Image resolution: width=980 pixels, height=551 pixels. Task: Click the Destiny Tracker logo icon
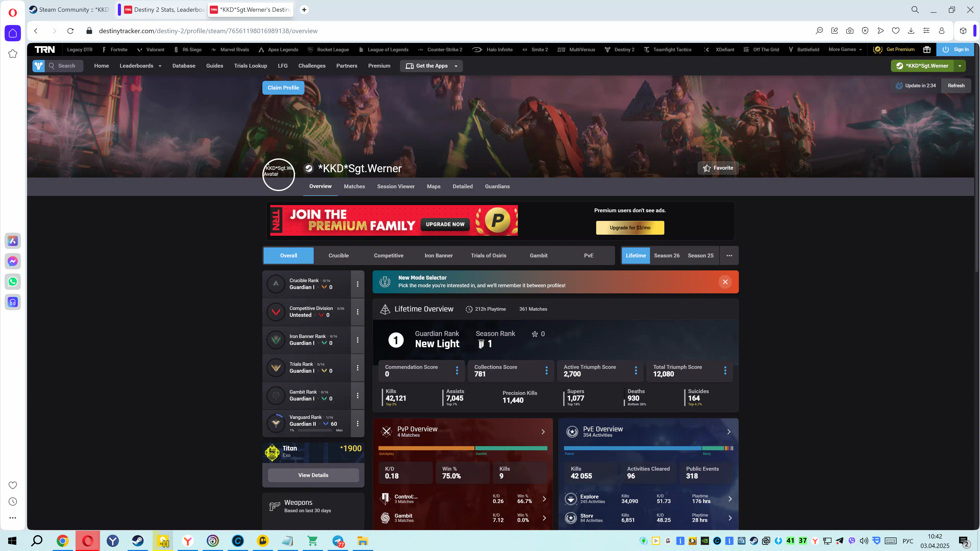coord(39,66)
